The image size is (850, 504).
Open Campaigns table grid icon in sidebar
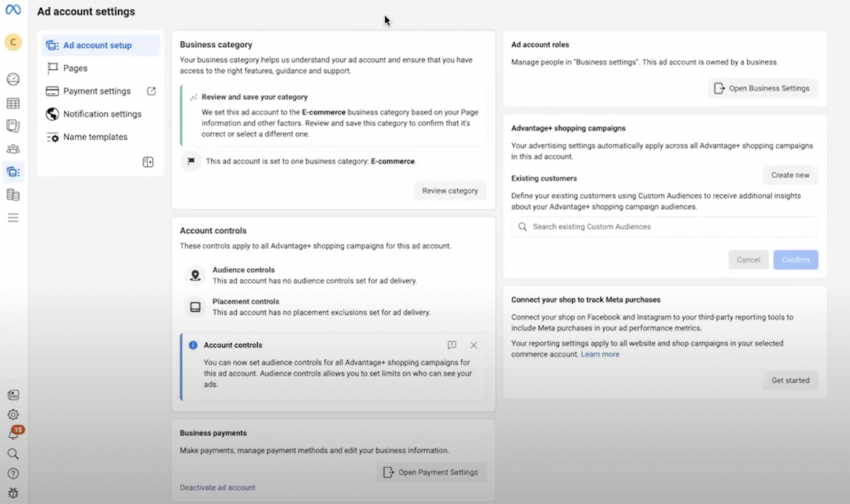point(13,103)
